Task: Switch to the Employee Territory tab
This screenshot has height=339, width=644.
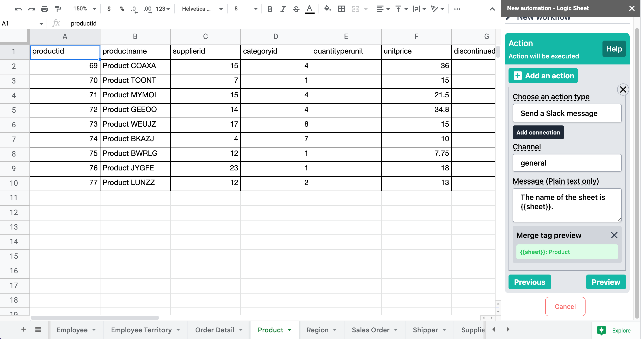Action: 141,330
